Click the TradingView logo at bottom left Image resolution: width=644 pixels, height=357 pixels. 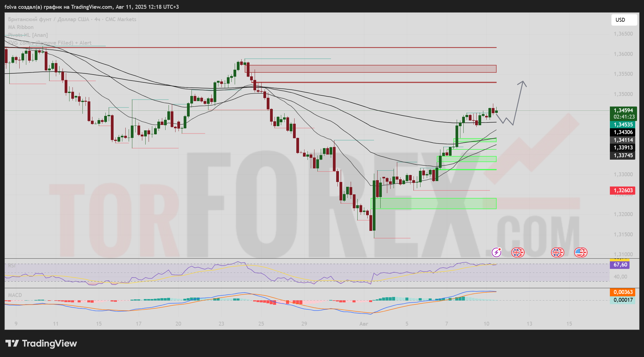pos(41,343)
